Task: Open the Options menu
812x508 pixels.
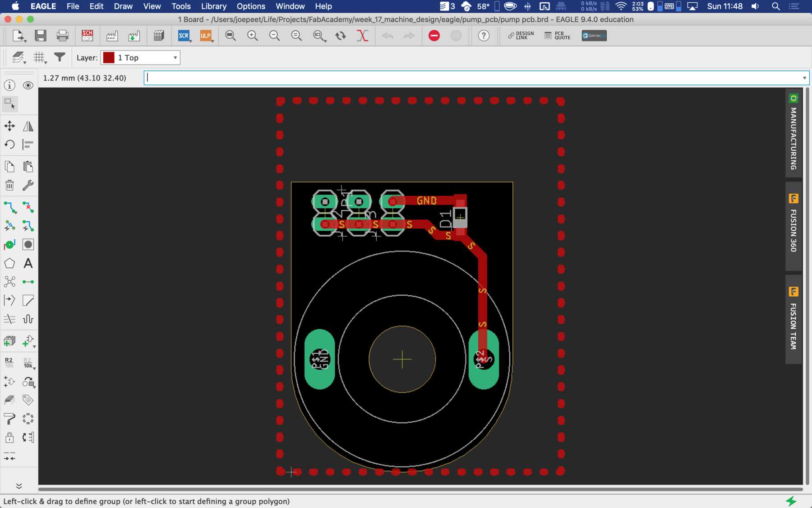Action: point(251,6)
